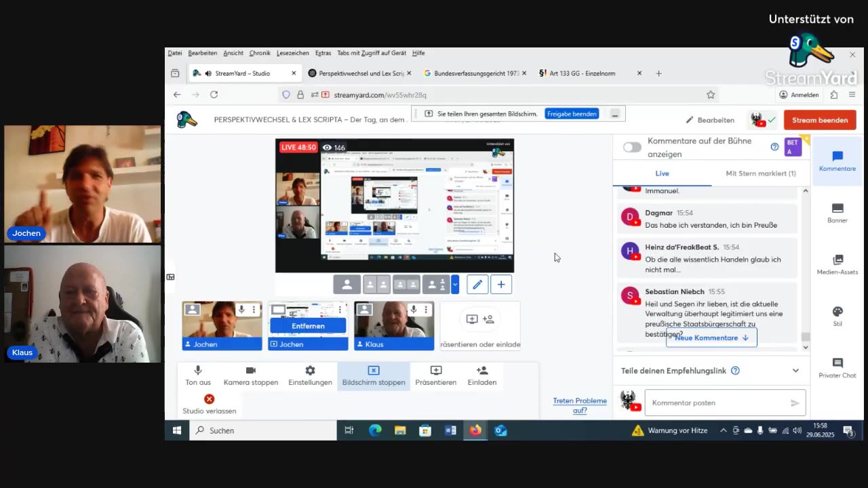868x488 pixels.
Task: Click the Windows taskbar Suchen box
Action: point(263,430)
